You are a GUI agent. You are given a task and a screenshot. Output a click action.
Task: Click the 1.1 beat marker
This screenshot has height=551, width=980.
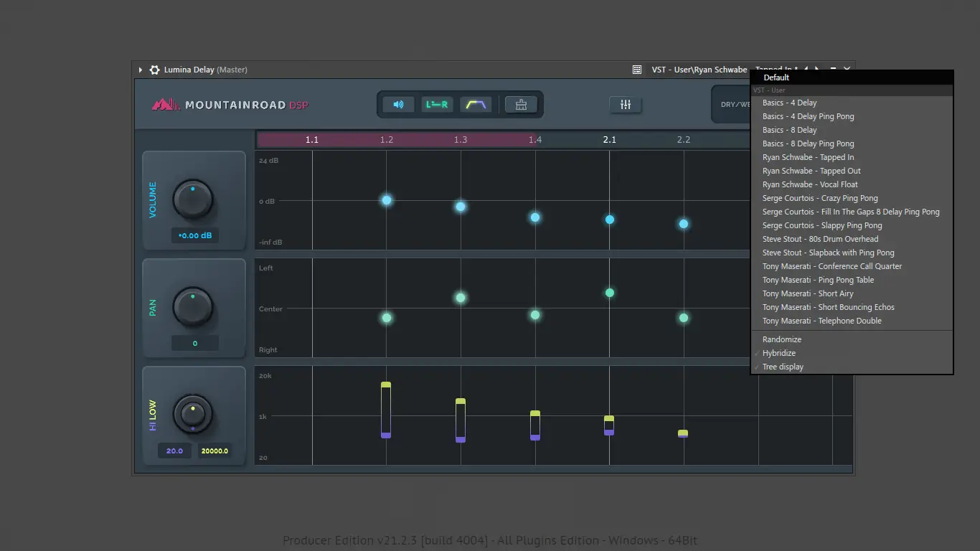(312, 139)
